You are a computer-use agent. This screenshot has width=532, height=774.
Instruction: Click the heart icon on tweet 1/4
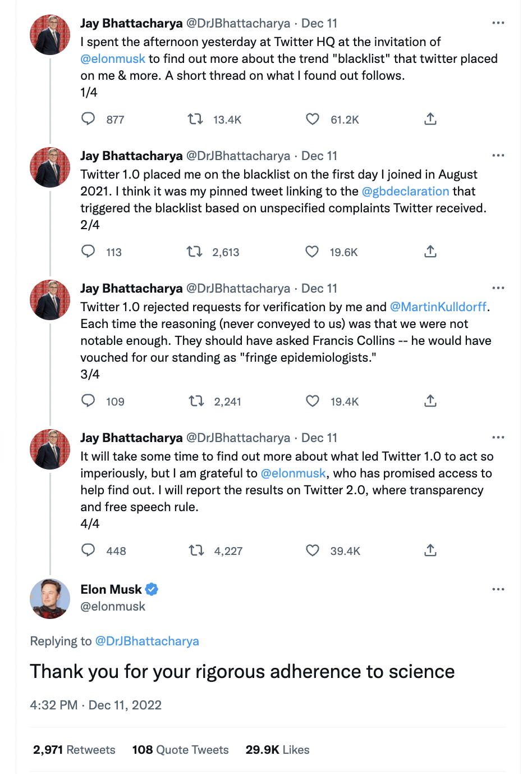[312, 119]
